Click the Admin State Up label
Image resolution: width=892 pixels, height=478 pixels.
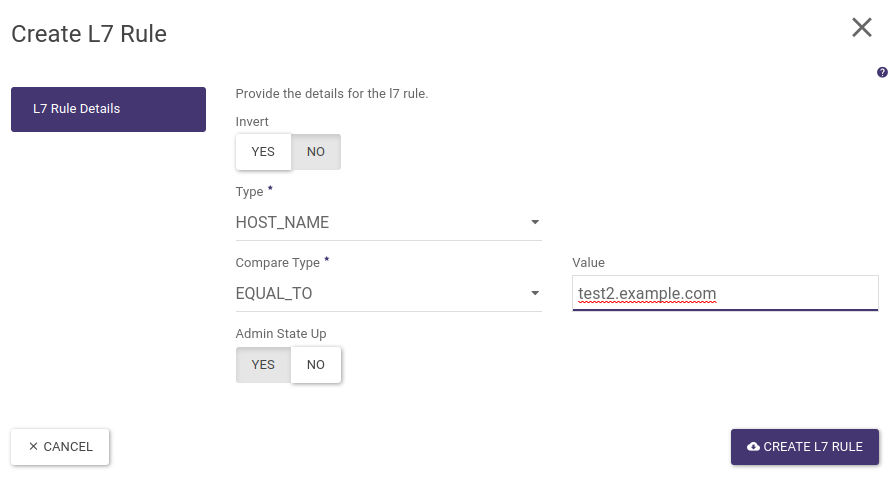tap(280, 334)
